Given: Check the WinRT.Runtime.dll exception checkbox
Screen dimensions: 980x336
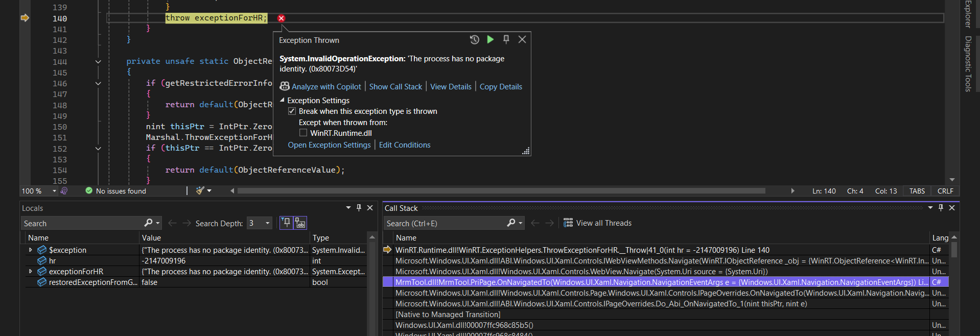Looking at the screenshot, I should pyautogui.click(x=303, y=133).
